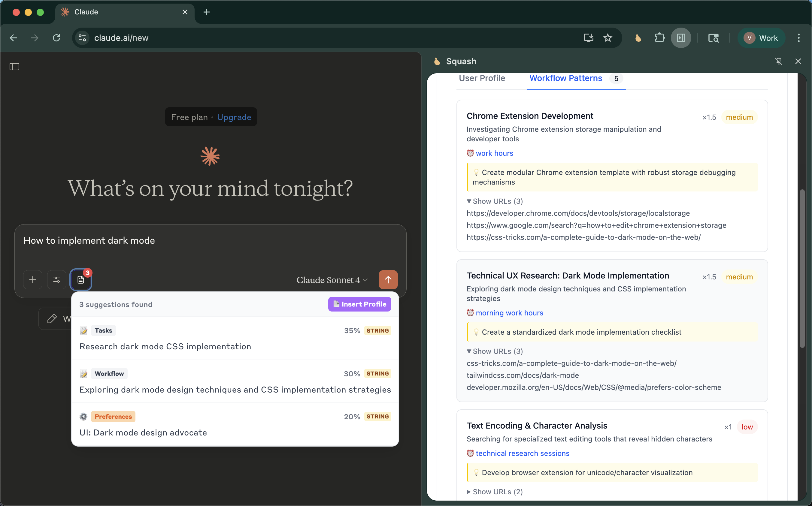812x506 pixels.
Task: Collapse Show URLs under Dark Mode Implementation
Action: [x=495, y=351]
